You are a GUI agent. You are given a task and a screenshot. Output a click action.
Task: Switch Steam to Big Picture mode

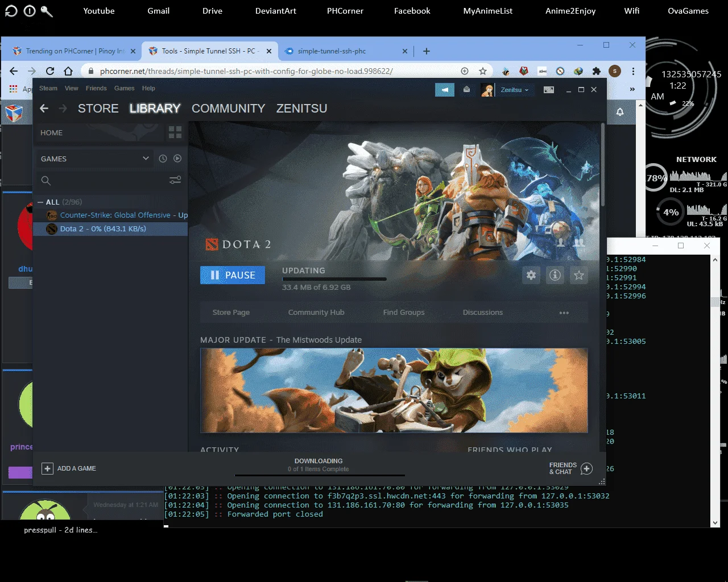549,90
